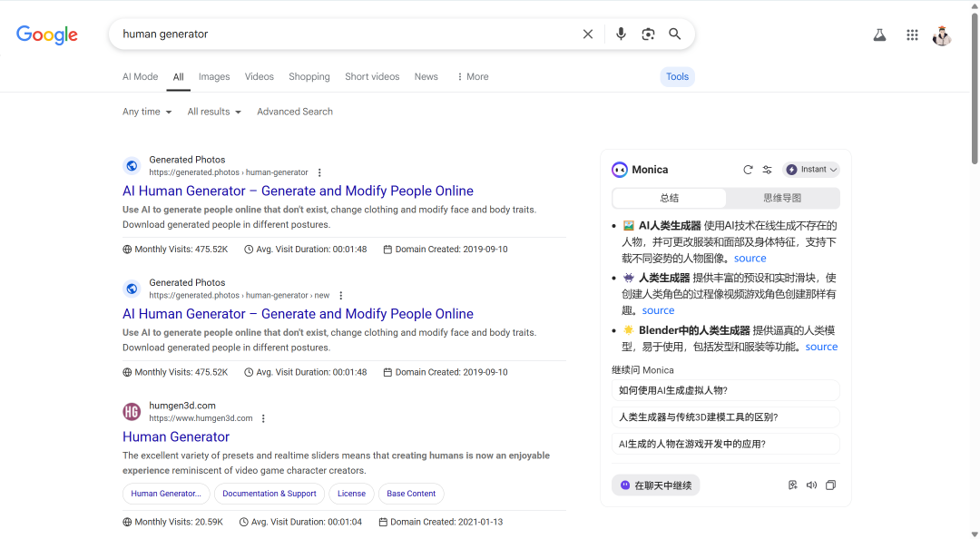Click humgen3d Monthly Visits: 20.59K text

coord(173,522)
